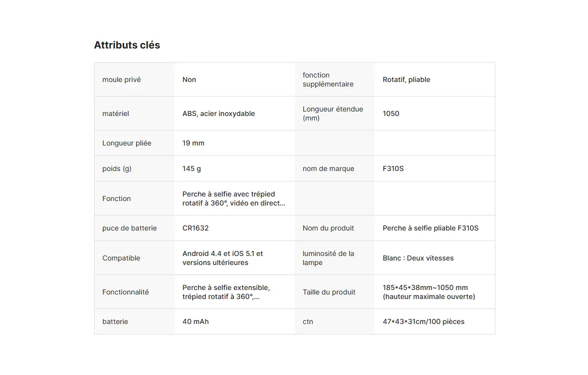Select the F310S brand name value

(x=393, y=168)
